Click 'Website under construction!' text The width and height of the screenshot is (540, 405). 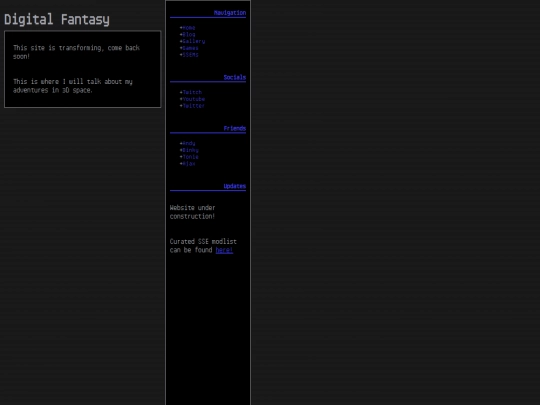(x=193, y=212)
